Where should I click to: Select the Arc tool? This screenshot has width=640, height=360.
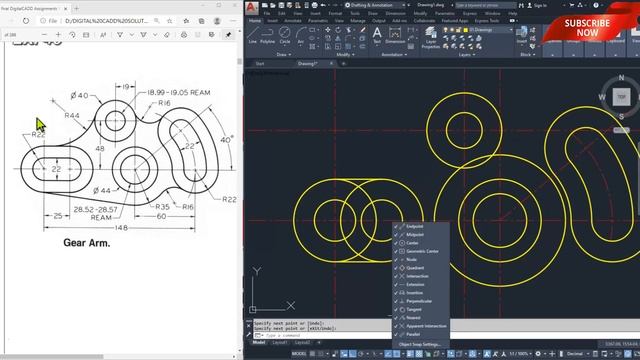(x=300, y=35)
